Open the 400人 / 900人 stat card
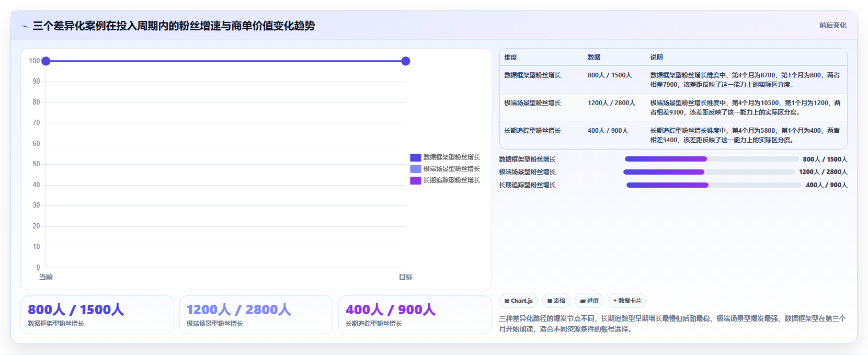The width and height of the screenshot is (868, 355). tap(415, 315)
